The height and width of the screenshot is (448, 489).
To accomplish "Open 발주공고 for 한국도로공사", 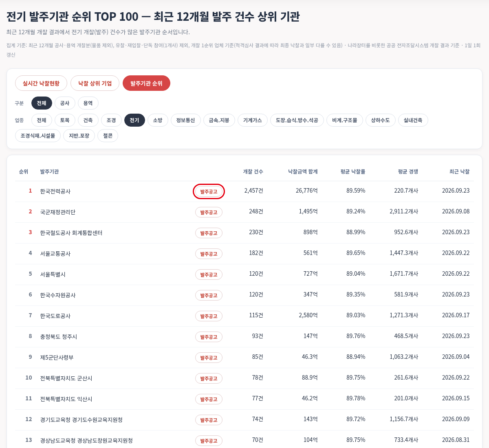I will pyautogui.click(x=209, y=316).
